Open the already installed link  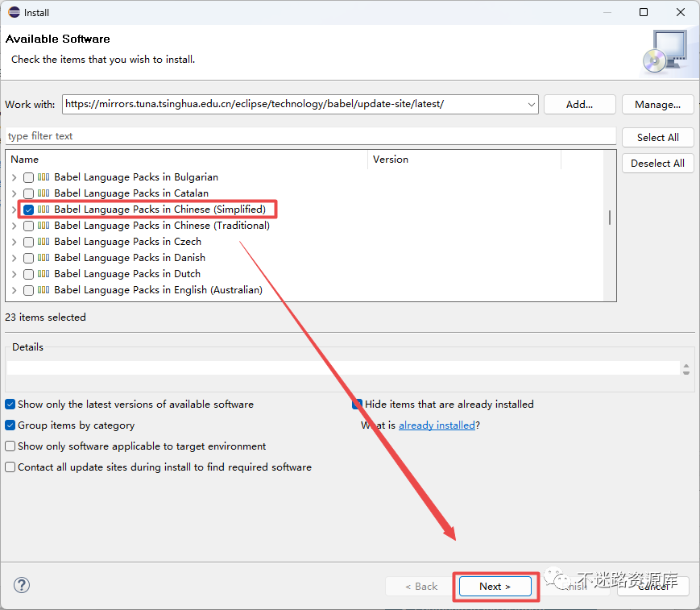(x=437, y=425)
